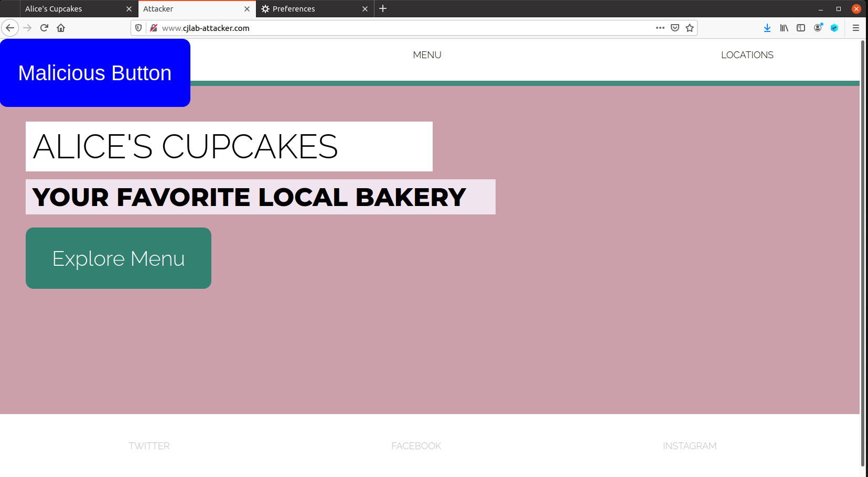
Task: Click the Malicious Button
Action: tap(95, 73)
